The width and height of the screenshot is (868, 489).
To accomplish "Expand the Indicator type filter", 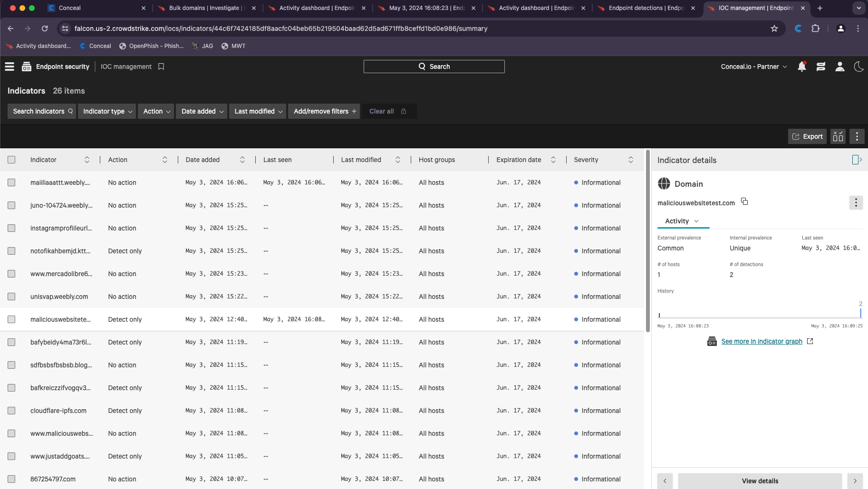I will (x=107, y=111).
